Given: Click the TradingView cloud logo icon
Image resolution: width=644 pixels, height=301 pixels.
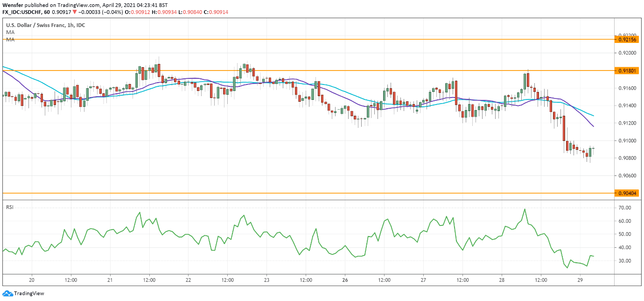Looking at the screenshot, I should point(7,294).
